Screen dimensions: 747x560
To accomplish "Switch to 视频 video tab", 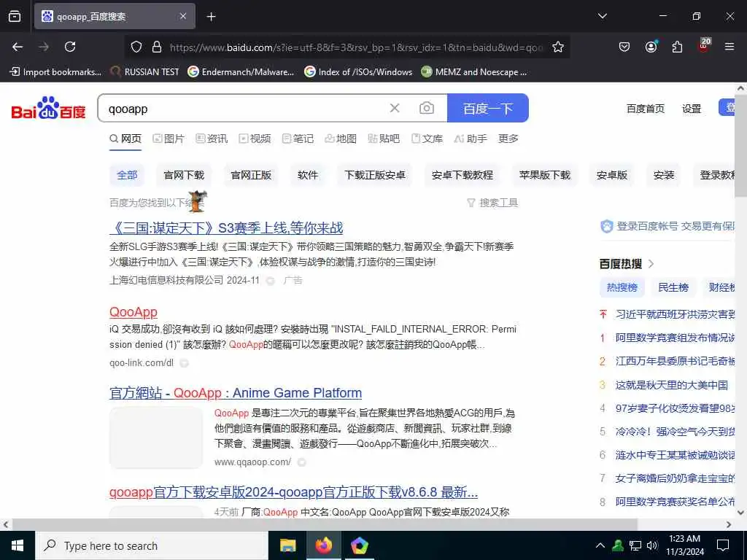I will pyautogui.click(x=255, y=139).
